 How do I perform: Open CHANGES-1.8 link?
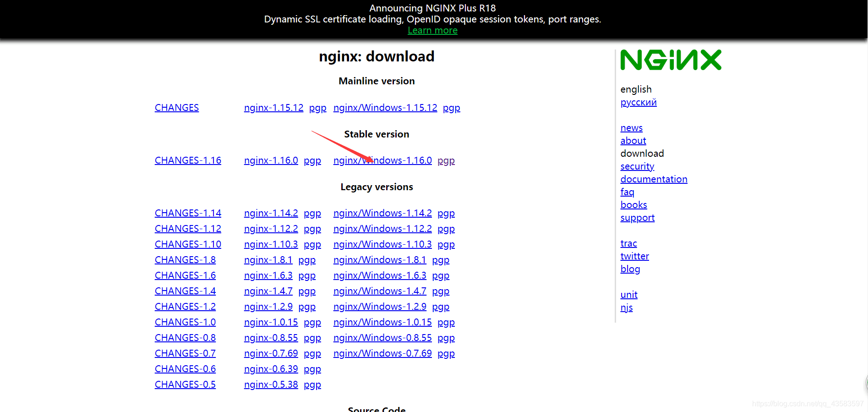coord(185,260)
